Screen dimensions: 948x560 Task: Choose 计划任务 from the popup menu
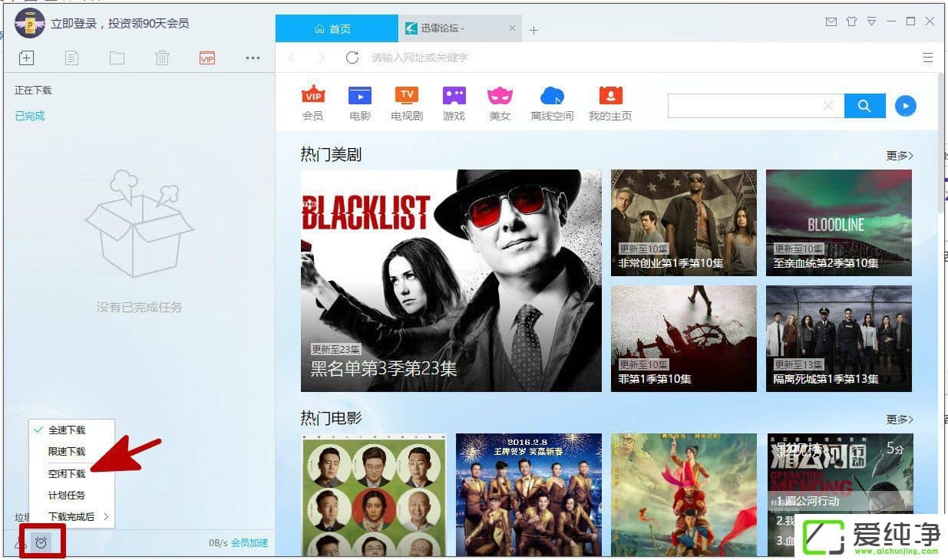point(67,496)
